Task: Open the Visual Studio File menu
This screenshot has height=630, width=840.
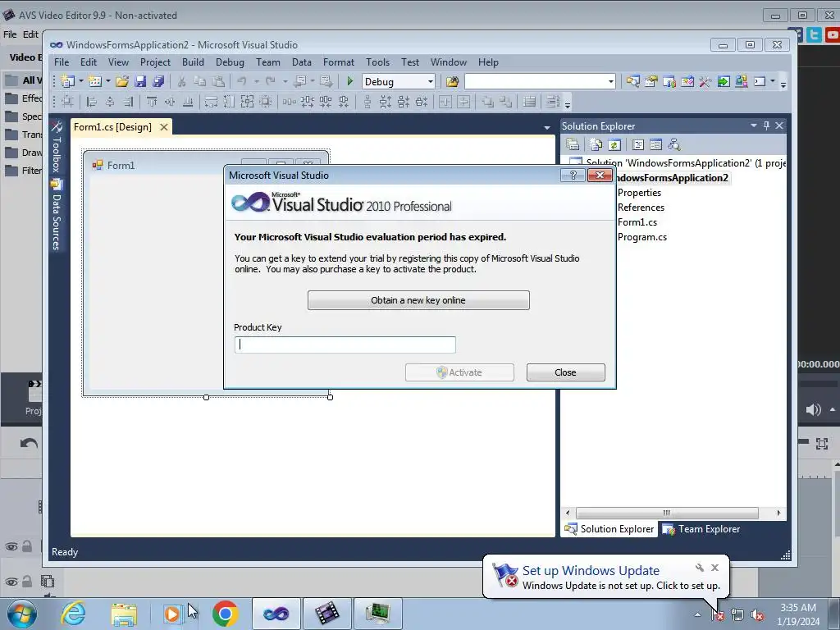Action: point(62,62)
